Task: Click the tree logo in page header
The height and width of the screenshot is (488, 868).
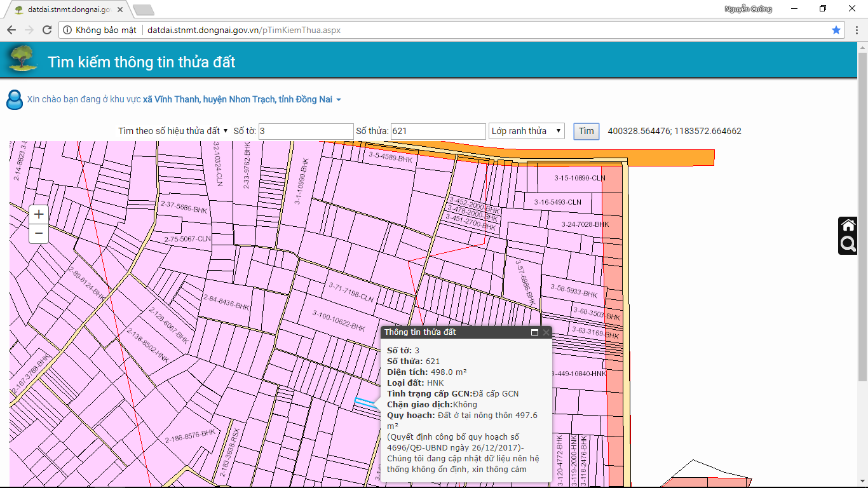Action: pos(22,59)
